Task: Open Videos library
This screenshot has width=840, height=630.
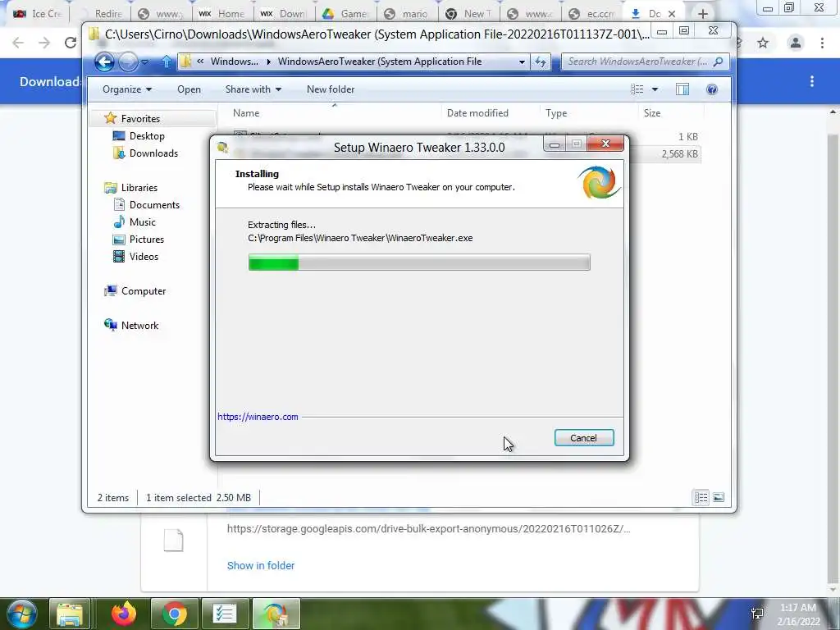Action: [x=144, y=257]
